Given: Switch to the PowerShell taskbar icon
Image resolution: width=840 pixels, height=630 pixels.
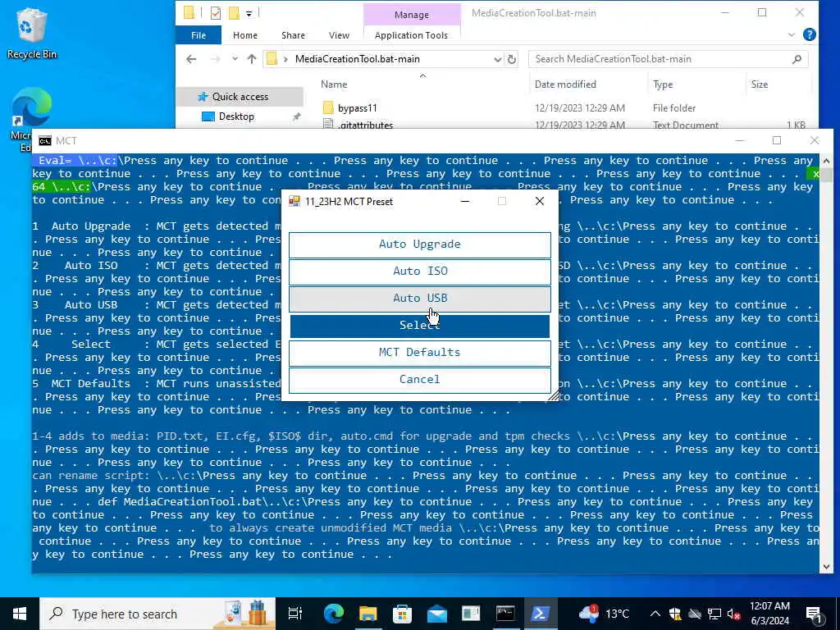Looking at the screenshot, I should tap(540, 614).
